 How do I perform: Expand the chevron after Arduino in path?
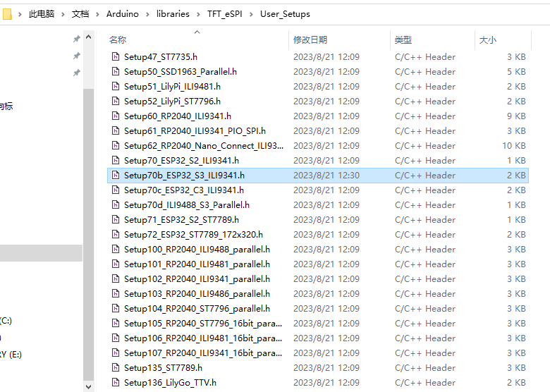pyautogui.click(x=147, y=14)
